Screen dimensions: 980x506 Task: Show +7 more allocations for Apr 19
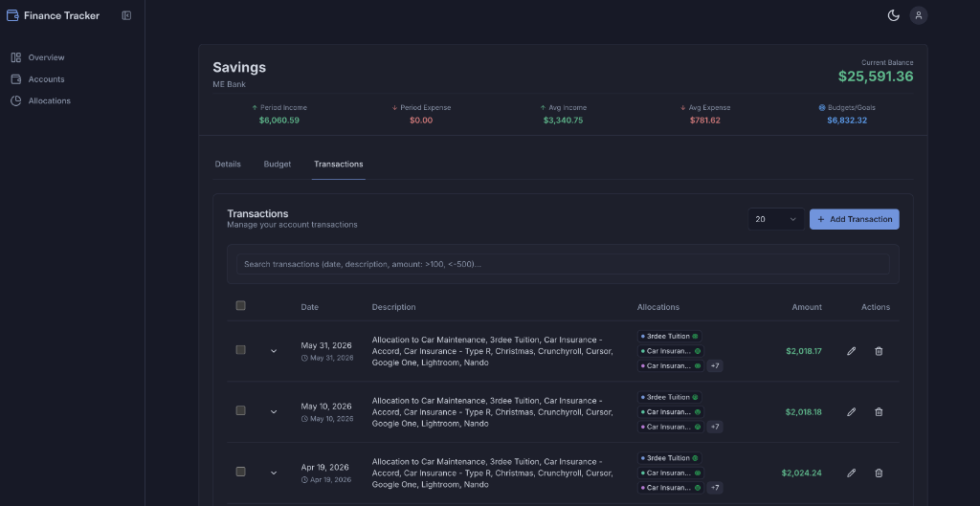715,488
